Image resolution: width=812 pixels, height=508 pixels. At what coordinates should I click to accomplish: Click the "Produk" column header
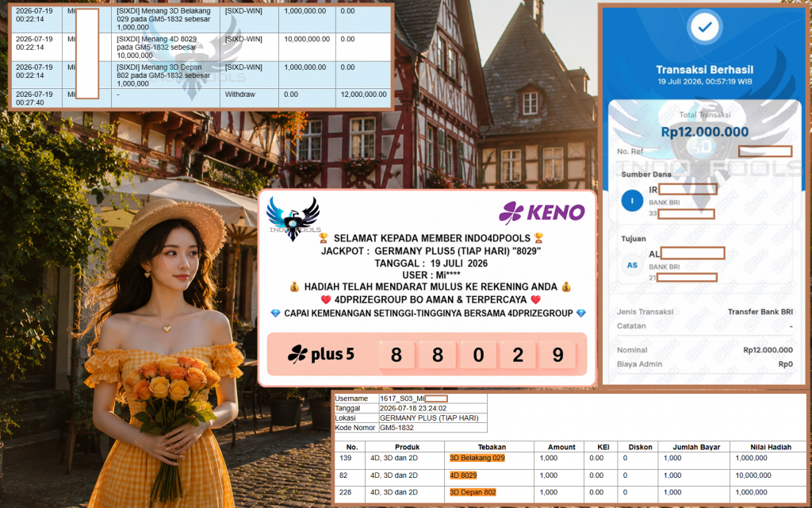click(407, 447)
